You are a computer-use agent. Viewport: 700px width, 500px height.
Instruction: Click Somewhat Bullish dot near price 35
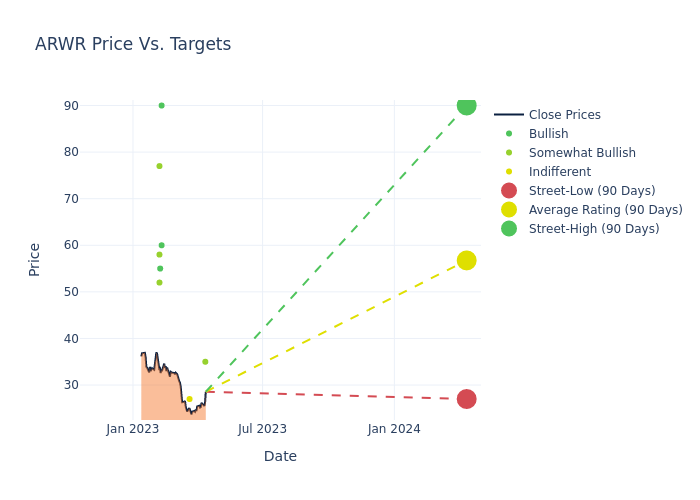[x=205, y=362]
